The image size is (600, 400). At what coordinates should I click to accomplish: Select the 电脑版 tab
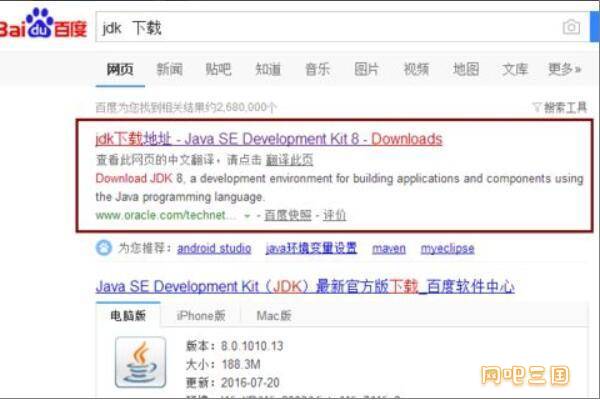coord(128,315)
